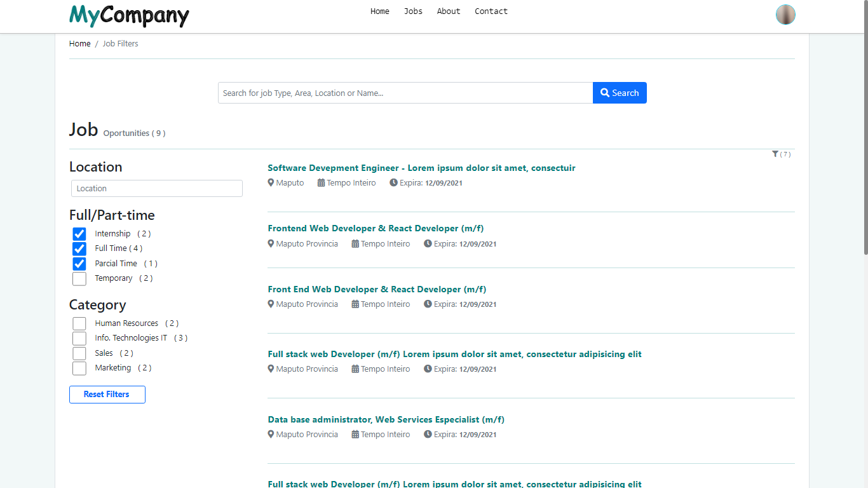Click the Home breadcrumb link
Screen dimensions: 868x488
click(80, 44)
